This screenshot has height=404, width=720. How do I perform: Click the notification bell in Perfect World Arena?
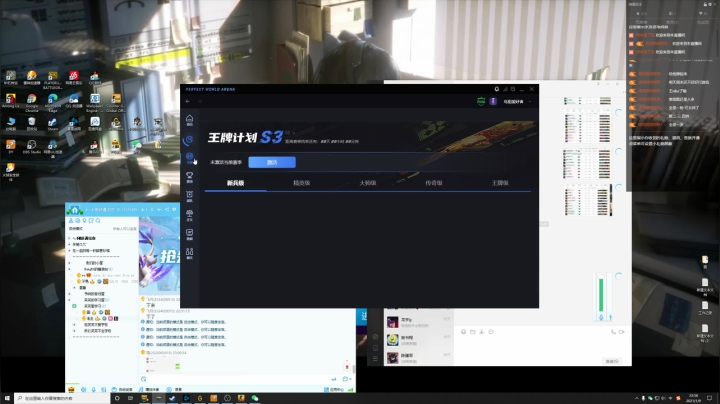[x=496, y=89]
